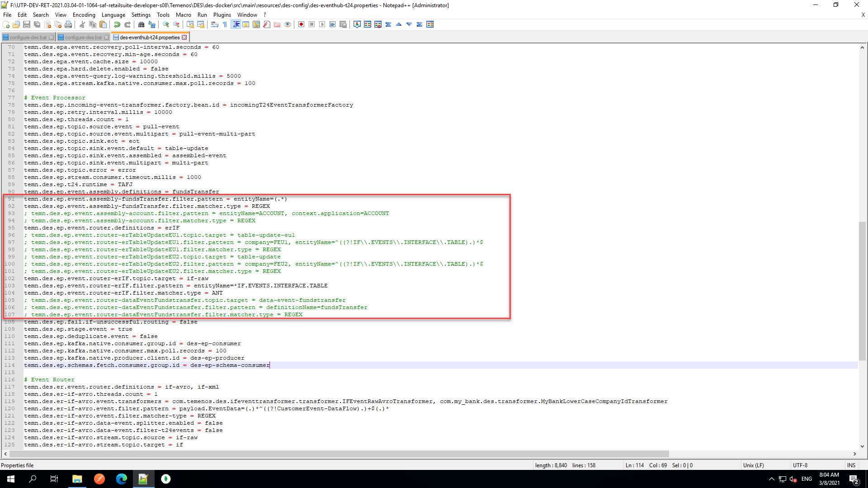
Task: Click the vertical scrollbar down arrow
Action: tap(862, 446)
